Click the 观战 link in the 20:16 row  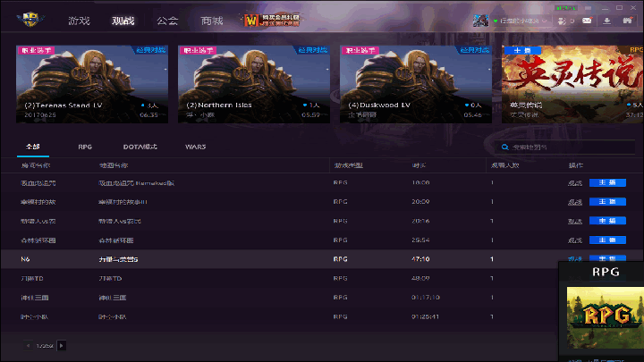575,222
